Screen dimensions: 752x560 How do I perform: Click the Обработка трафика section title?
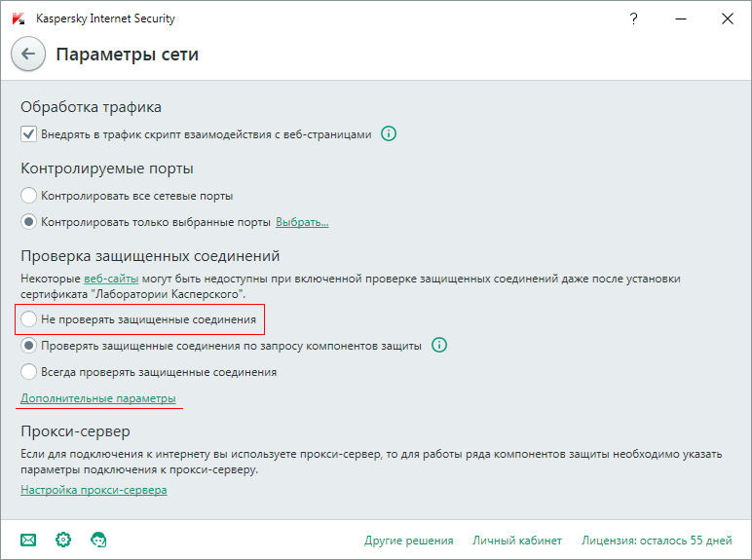coord(91,107)
